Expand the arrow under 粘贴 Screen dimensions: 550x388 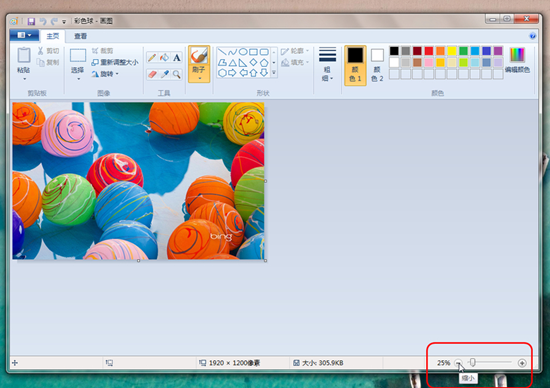point(25,79)
